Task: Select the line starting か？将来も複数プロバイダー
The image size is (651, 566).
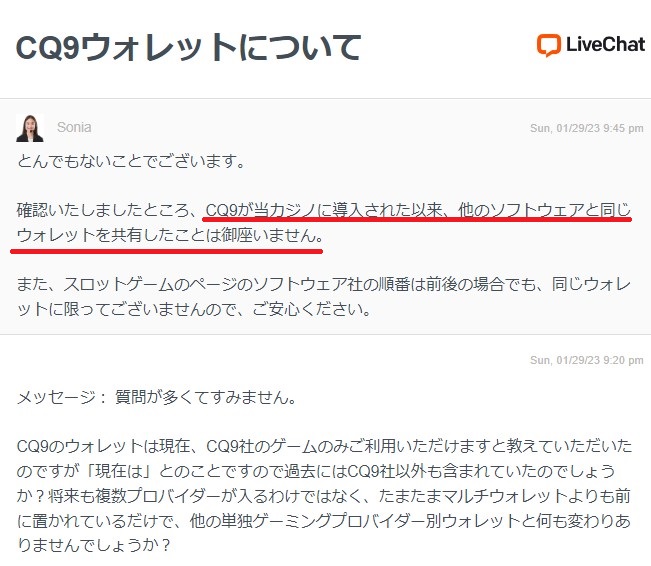Action: point(324,496)
